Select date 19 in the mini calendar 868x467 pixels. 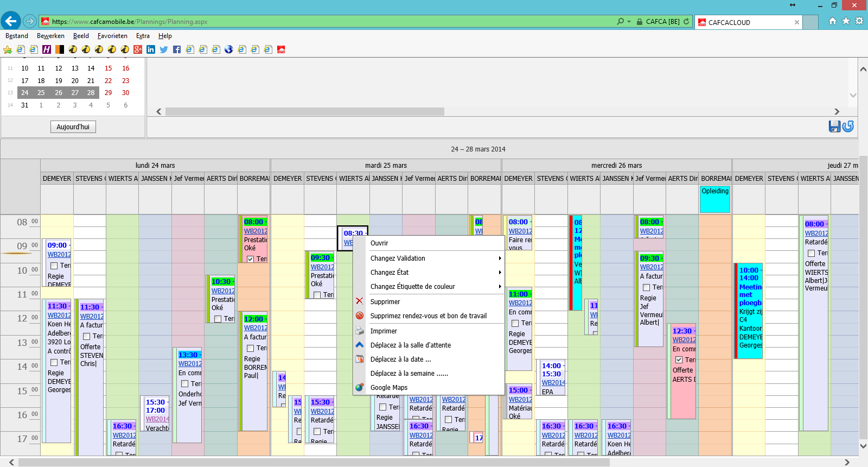click(58, 81)
